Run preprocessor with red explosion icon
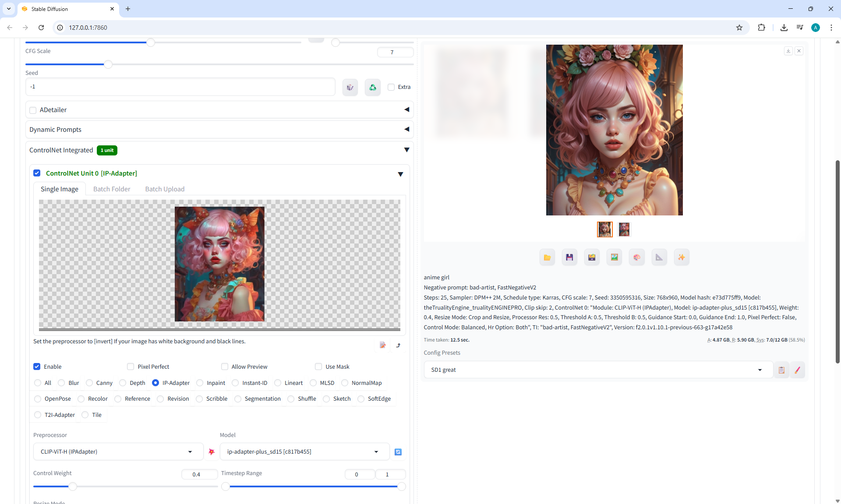This screenshot has height=504, width=841. (212, 452)
